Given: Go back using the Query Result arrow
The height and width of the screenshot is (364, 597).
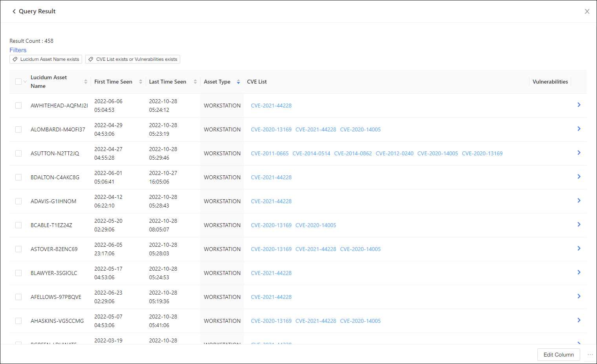Looking at the screenshot, I should [x=14, y=11].
